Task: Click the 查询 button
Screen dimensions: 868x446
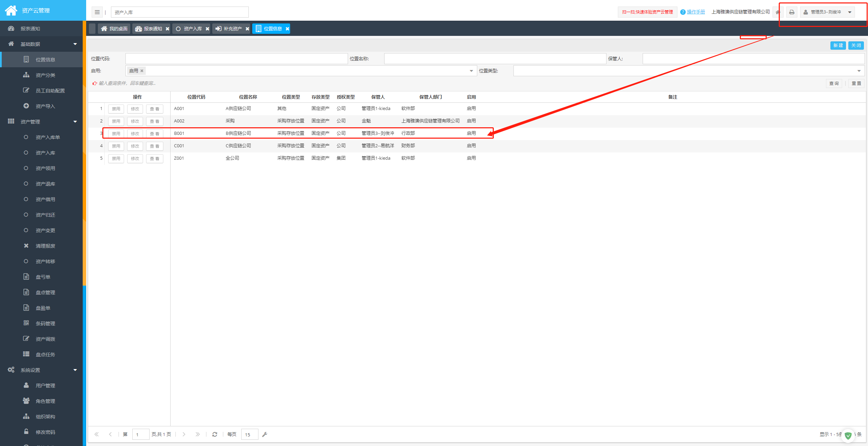Action: [834, 83]
